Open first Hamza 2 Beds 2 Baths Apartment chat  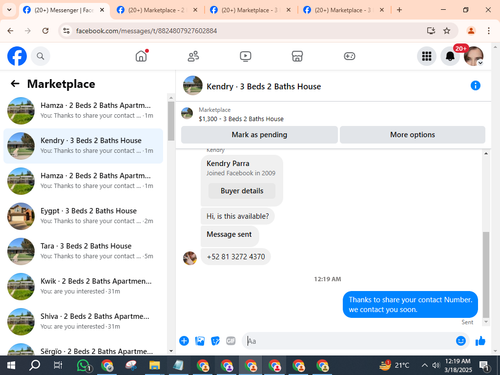83,110
